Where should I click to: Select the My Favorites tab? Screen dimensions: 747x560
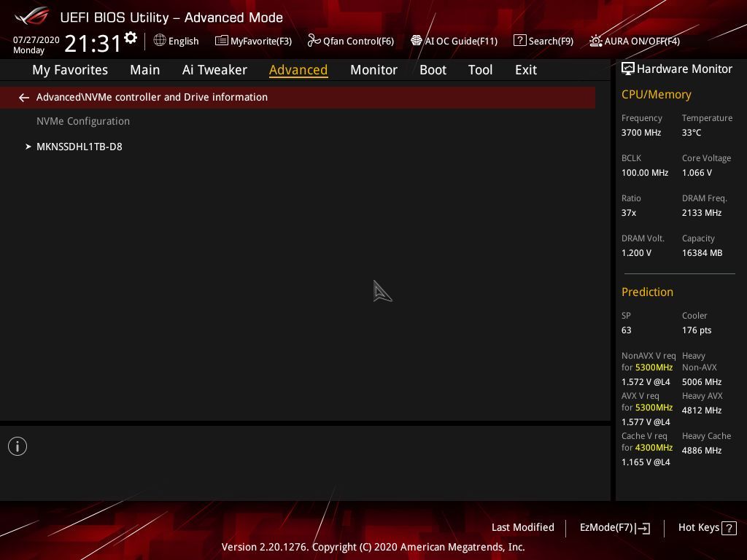pyautogui.click(x=70, y=70)
